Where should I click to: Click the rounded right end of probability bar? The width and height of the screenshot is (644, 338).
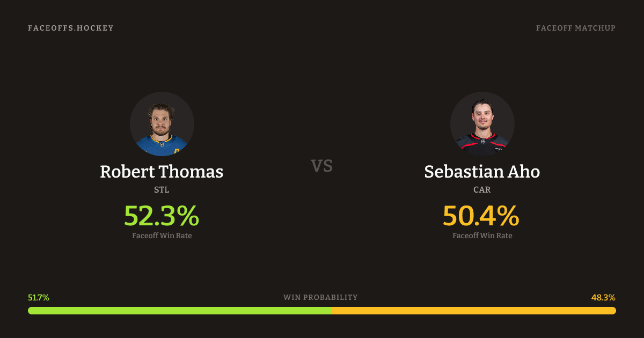coord(613,311)
